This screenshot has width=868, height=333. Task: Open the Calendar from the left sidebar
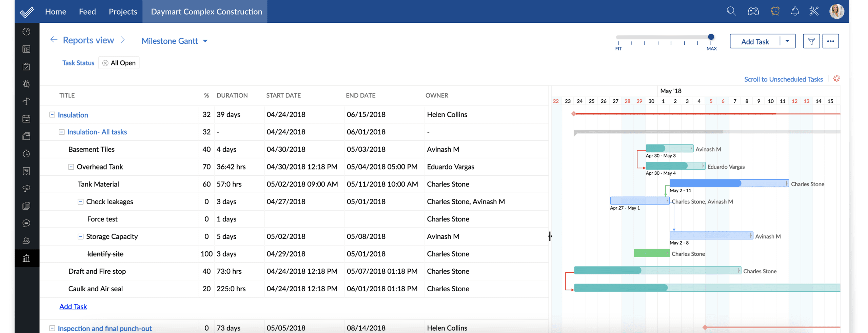(26, 118)
